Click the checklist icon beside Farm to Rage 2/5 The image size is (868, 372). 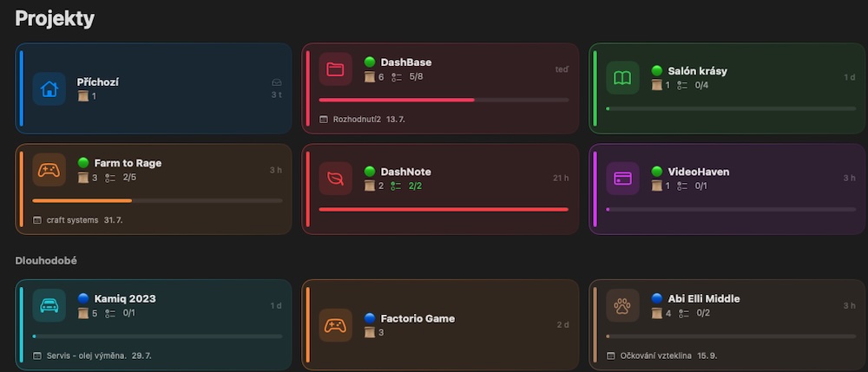pyautogui.click(x=109, y=178)
